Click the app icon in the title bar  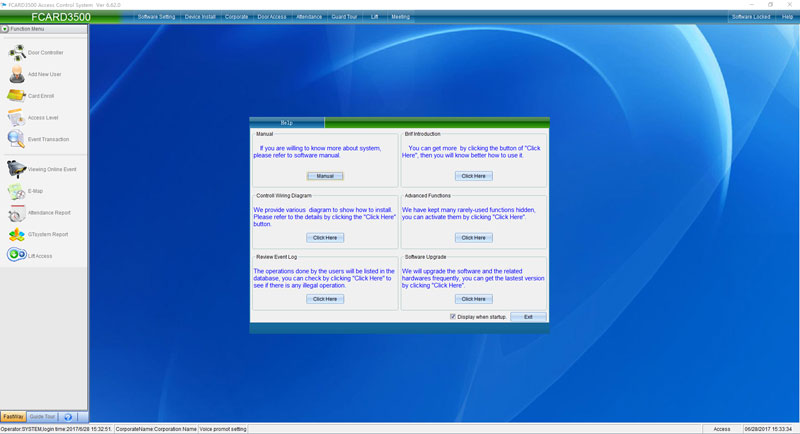4,5
